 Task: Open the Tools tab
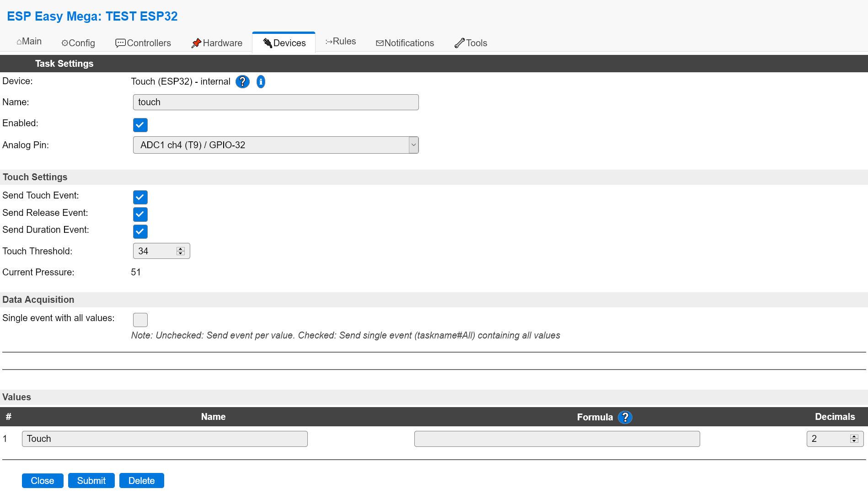click(471, 43)
